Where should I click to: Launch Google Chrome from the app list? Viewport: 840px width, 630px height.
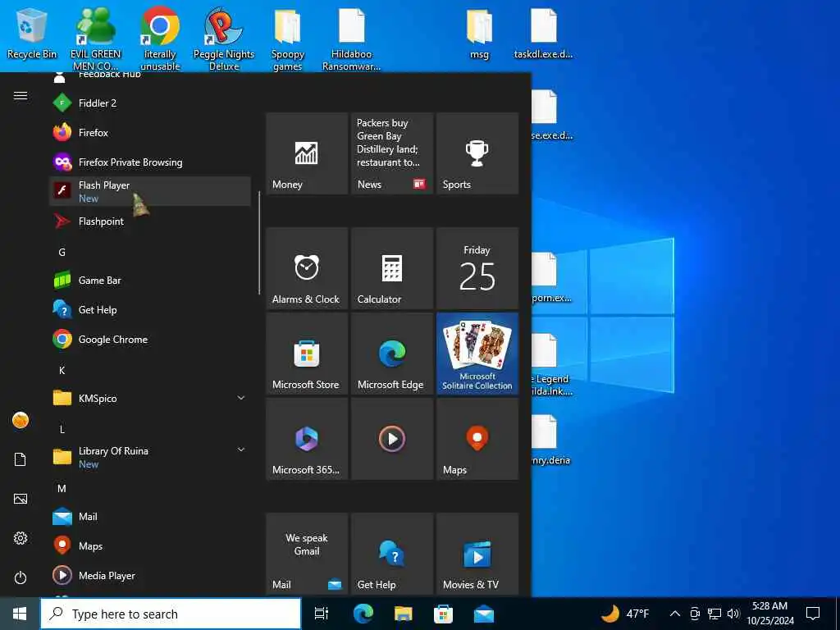click(x=149, y=339)
